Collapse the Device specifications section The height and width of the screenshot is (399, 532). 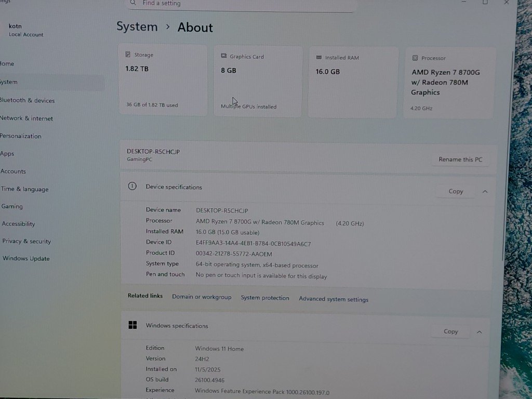coord(485,192)
